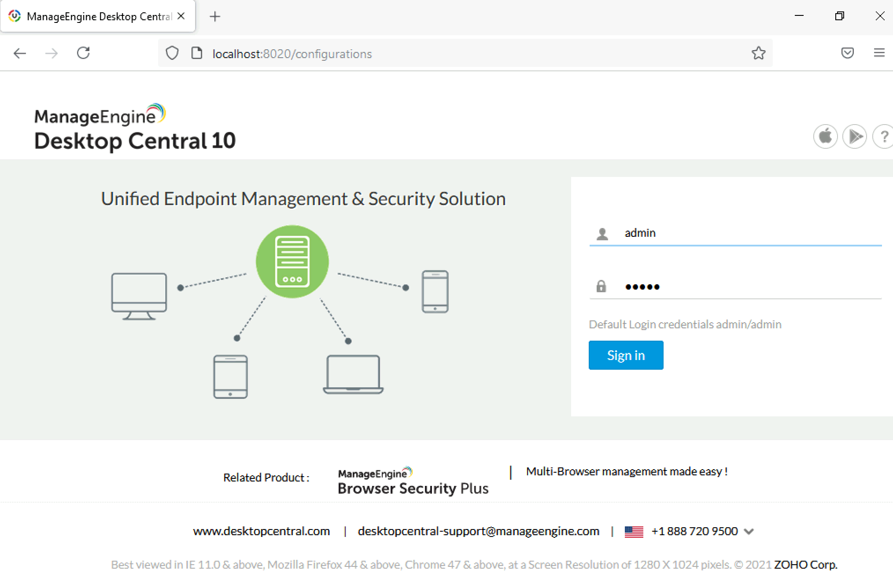This screenshot has height=588, width=893.
Task: Click the shield site-permissions icon
Action: [172, 53]
